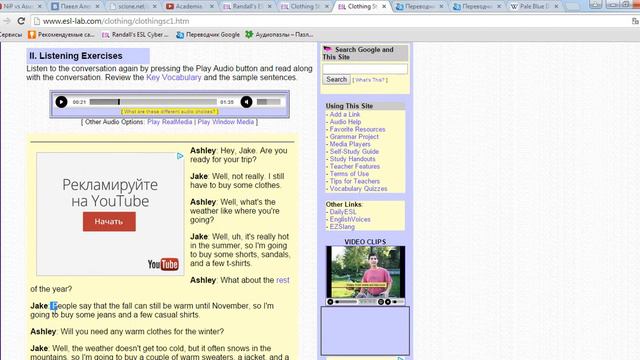640x360 pixels.
Task: Open the first Переводчик tab
Action: click(418, 7)
